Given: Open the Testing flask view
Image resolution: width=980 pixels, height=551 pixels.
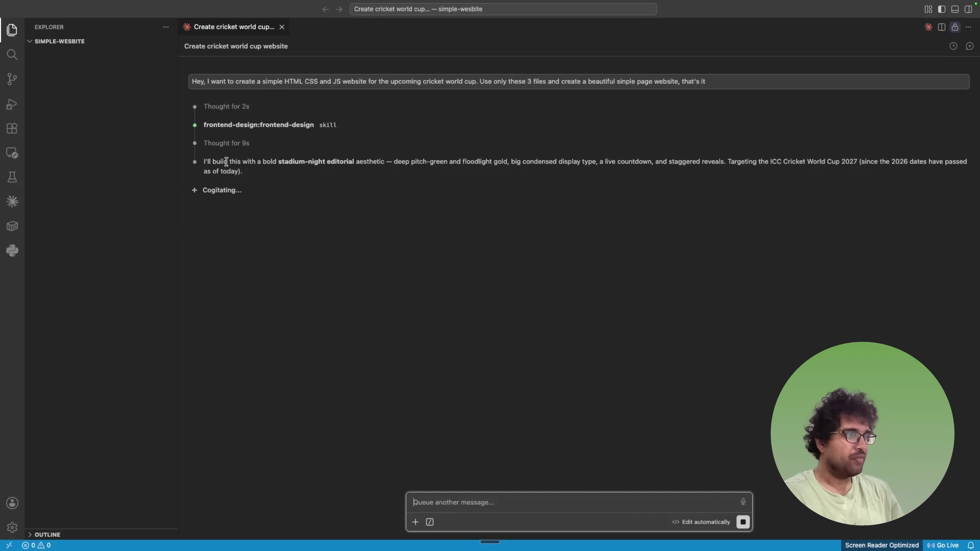Looking at the screenshot, I should click(x=12, y=177).
